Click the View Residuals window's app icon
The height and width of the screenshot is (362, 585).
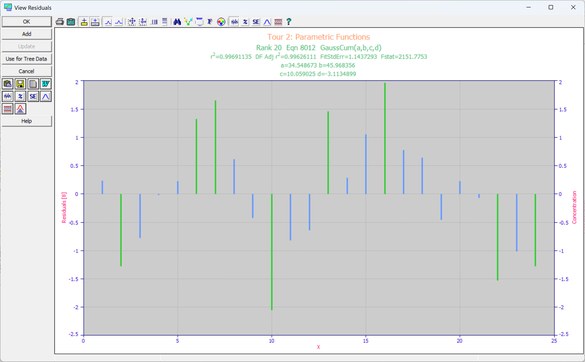[x=7, y=7]
